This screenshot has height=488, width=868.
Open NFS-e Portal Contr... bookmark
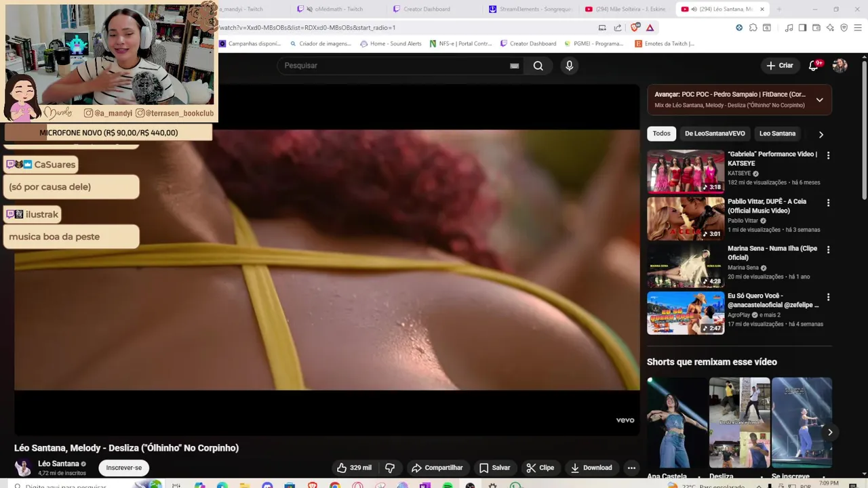(460, 43)
